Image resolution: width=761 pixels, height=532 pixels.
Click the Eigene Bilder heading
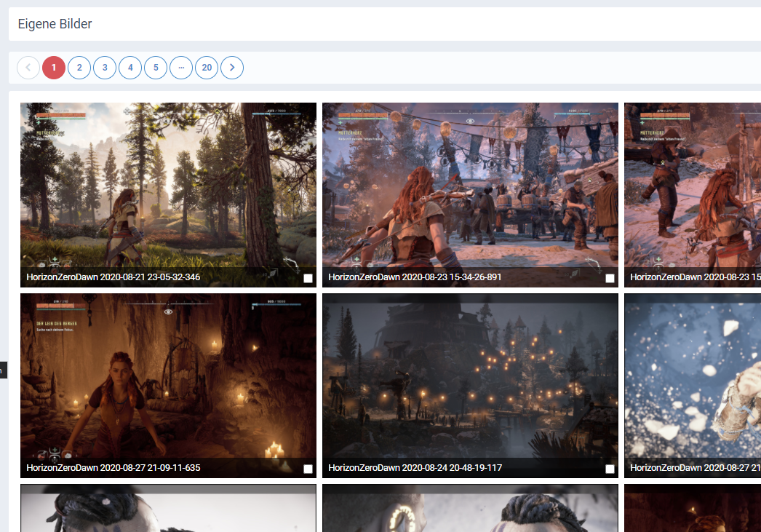[55, 24]
